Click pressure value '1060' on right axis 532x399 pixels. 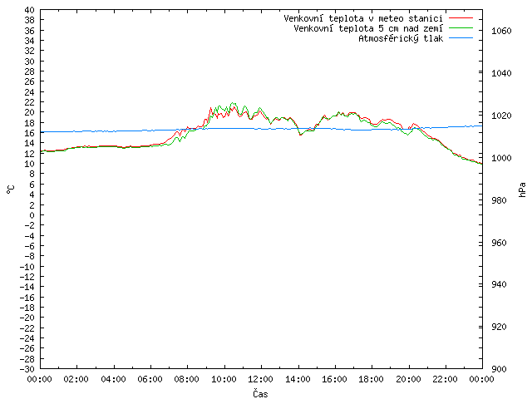click(501, 31)
